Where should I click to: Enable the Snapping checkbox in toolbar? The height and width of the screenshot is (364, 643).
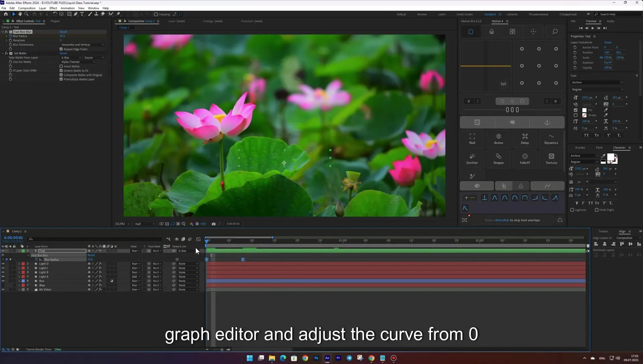tap(156, 14)
